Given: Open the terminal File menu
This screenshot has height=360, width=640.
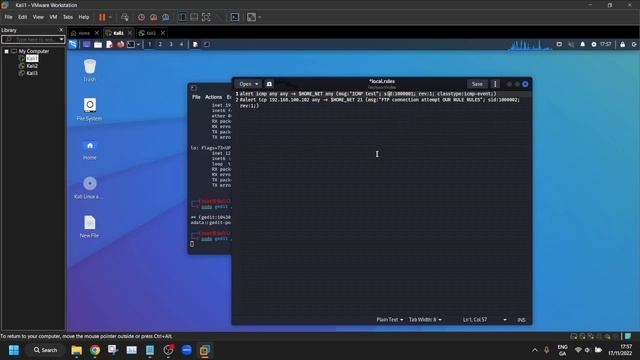Looking at the screenshot, I should [196, 97].
